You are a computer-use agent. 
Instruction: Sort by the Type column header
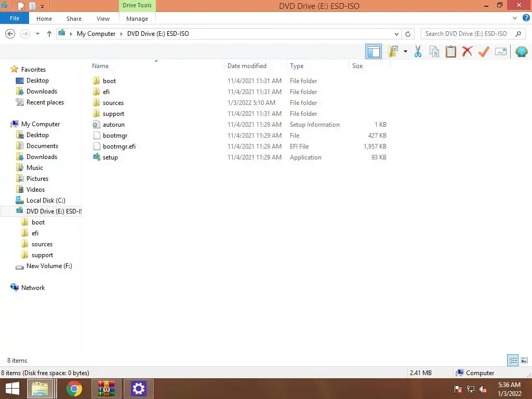click(297, 66)
